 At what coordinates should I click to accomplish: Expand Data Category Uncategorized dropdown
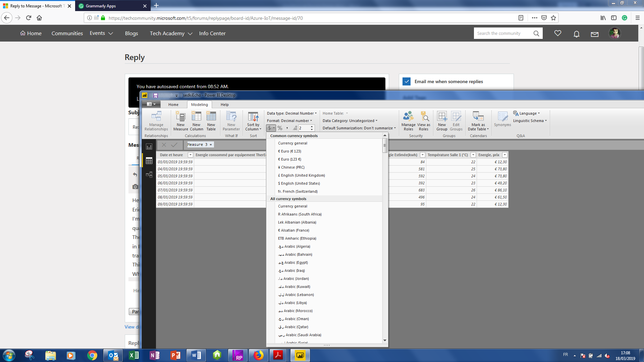coord(350,121)
